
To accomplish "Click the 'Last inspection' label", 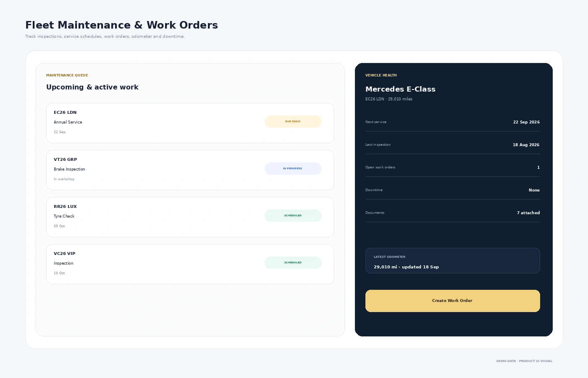I will click(x=378, y=145).
